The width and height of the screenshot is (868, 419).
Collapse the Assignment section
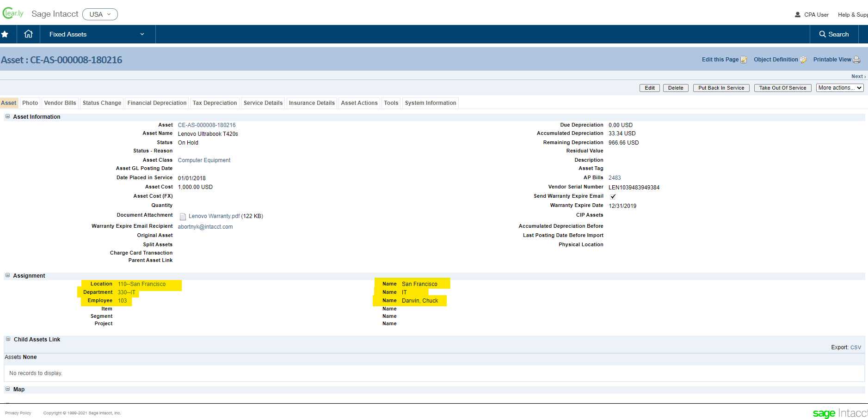pos(7,275)
